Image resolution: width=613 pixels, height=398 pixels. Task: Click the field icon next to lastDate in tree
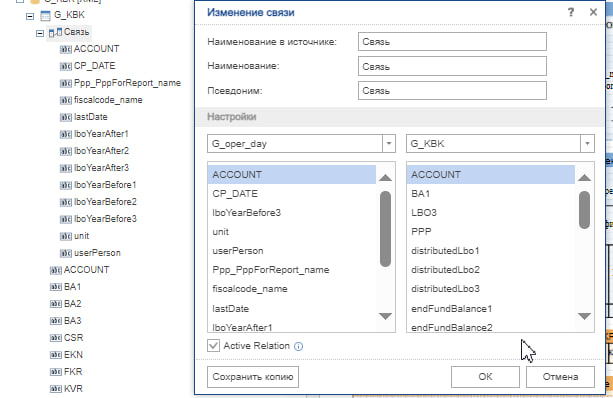pyautogui.click(x=65, y=117)
